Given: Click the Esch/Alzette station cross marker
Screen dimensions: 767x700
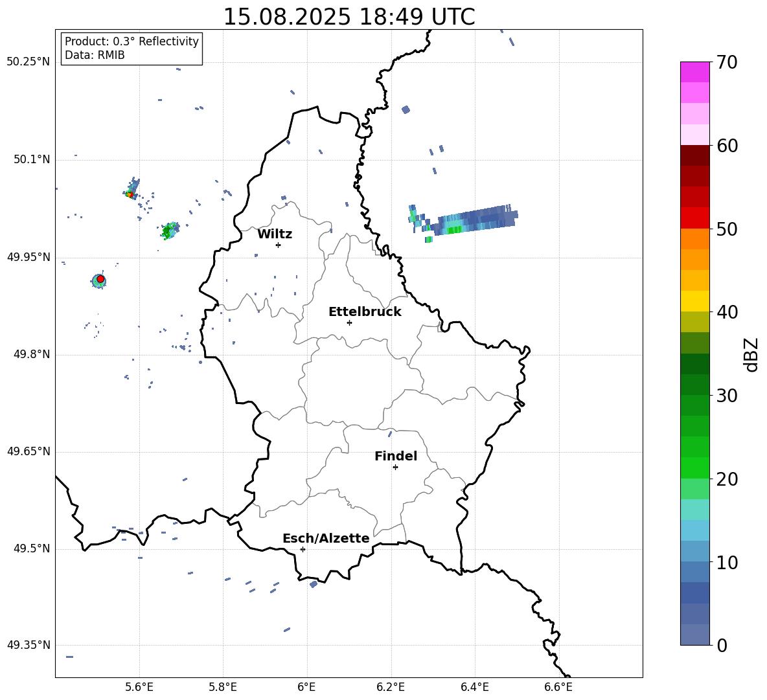Looking at the screenshot, I should coord(303,549).
